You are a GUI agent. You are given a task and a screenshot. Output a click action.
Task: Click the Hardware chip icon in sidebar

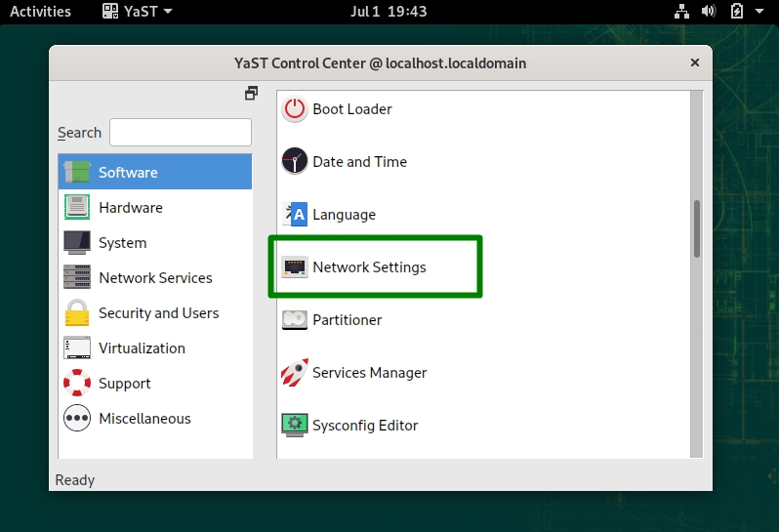[77, 207]
